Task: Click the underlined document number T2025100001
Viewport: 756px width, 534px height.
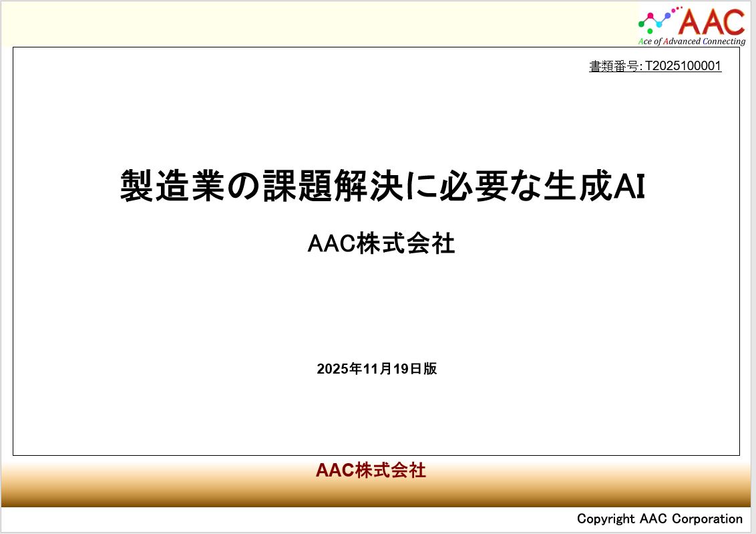Action: tap(683, 66)
